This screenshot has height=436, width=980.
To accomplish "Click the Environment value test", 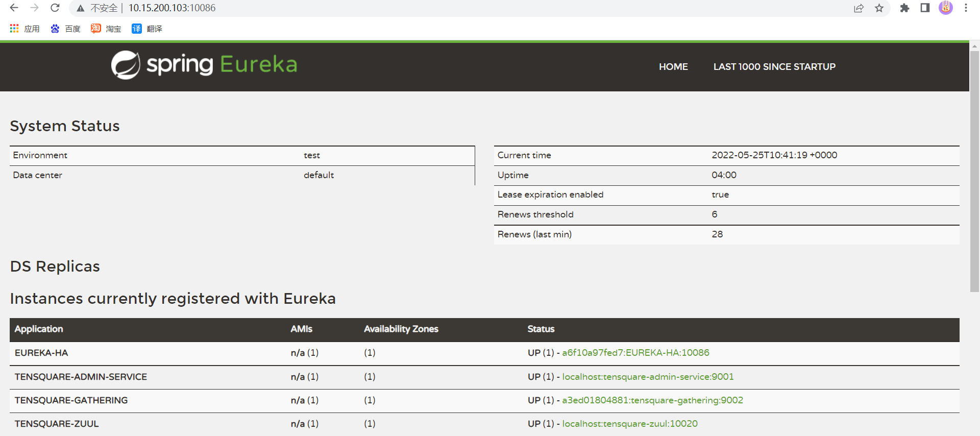I will point(312,155).
